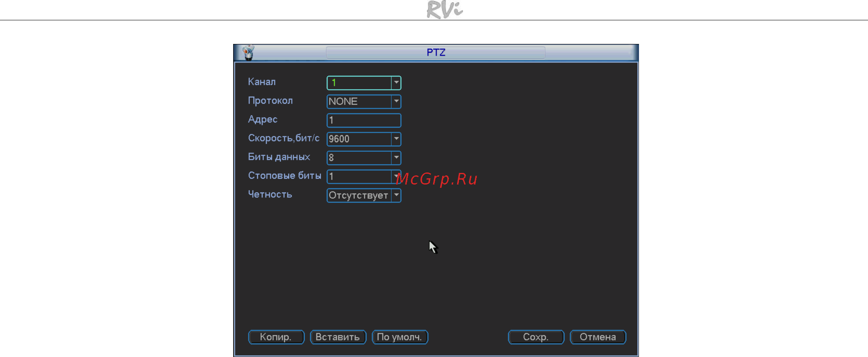
Task: Click the Скорость,бит/с label
Action: (284, 138)
